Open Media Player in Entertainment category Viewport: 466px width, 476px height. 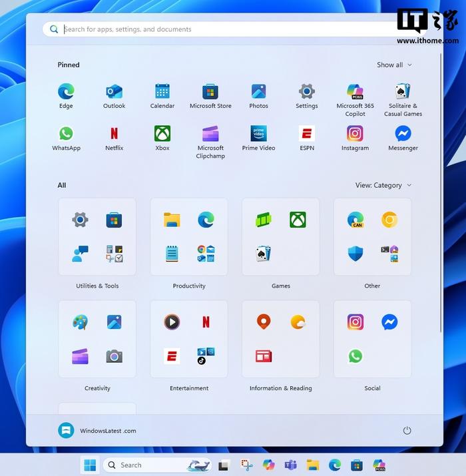172,322
